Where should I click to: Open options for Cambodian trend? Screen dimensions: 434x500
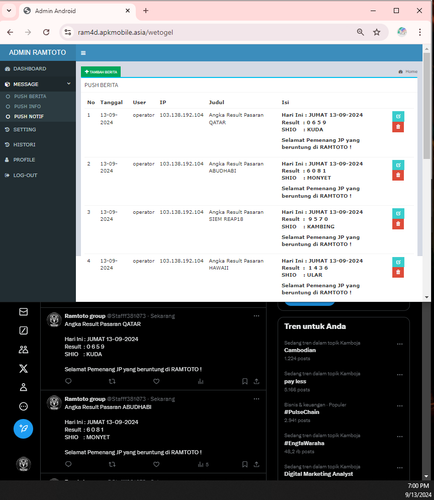click(x=400, y=344)
